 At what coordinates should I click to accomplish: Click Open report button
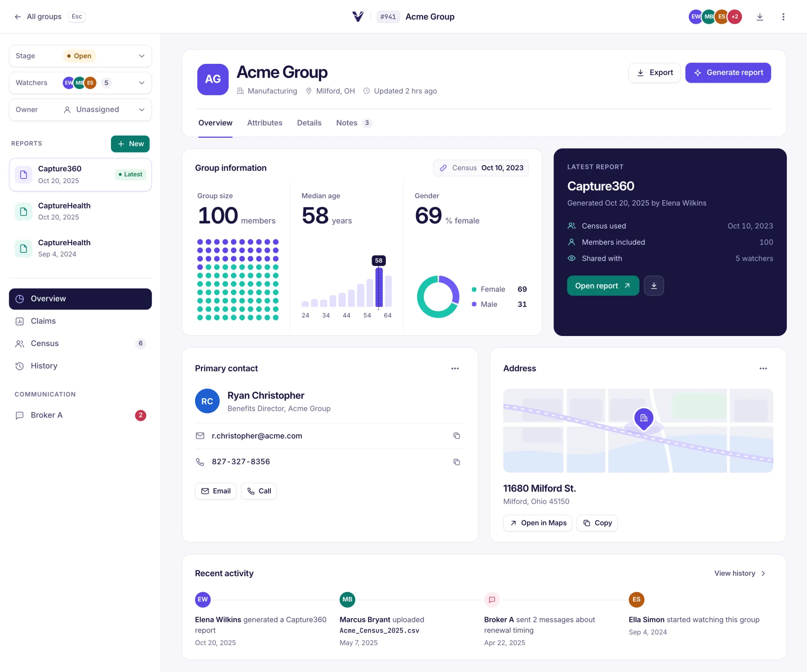coord(603,286)
